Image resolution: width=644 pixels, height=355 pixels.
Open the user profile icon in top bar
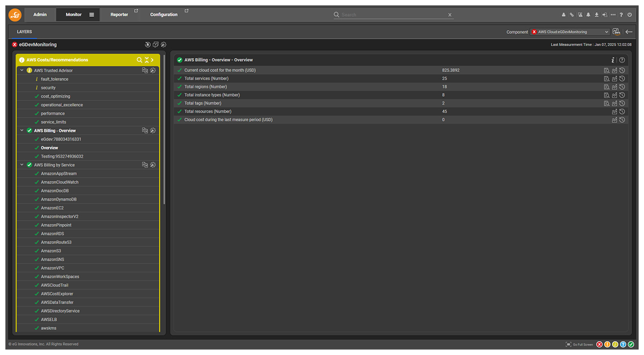pyautogui.click(x=563, y=15)
